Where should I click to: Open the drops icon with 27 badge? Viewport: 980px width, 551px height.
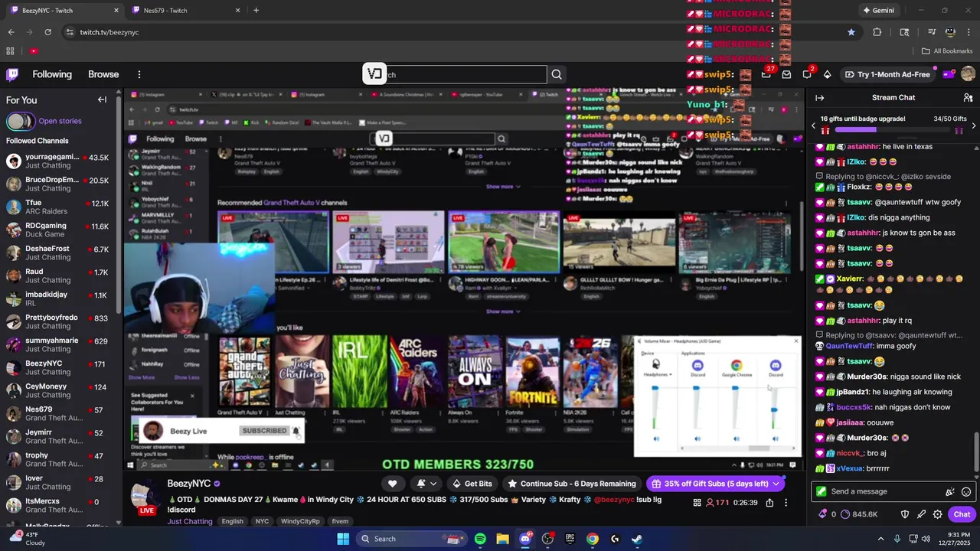(x=766, y=74)
